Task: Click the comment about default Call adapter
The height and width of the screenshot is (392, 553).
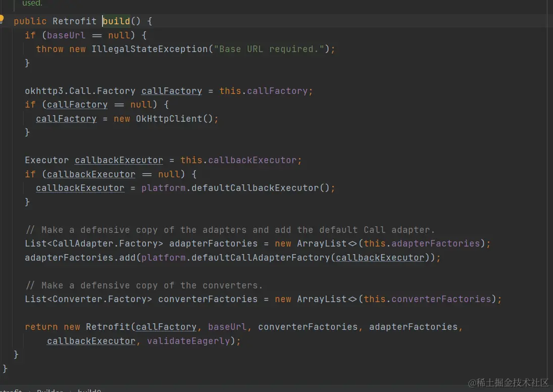Action: coord(230,230)
